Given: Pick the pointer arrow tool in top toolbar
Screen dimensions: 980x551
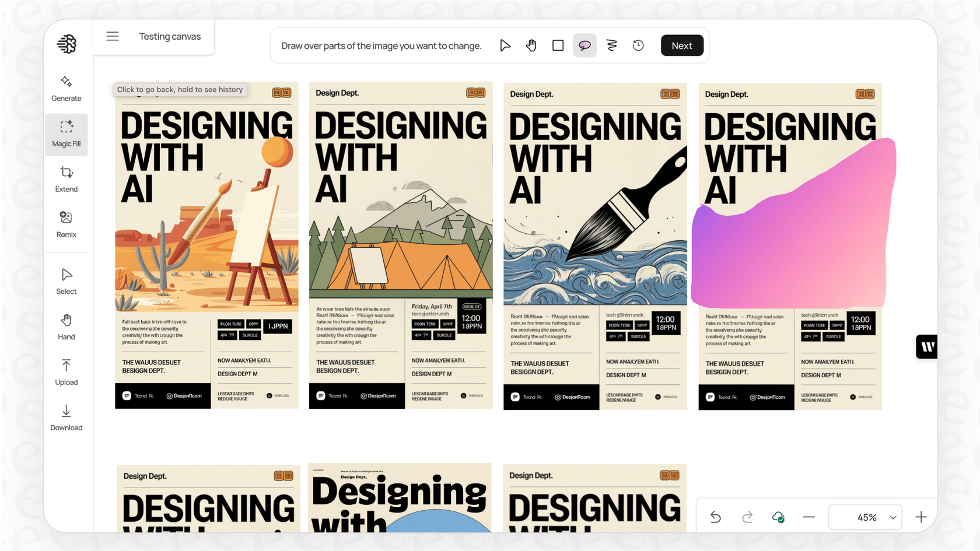Looking at the screenshot, I should click(x=505, y=45).
